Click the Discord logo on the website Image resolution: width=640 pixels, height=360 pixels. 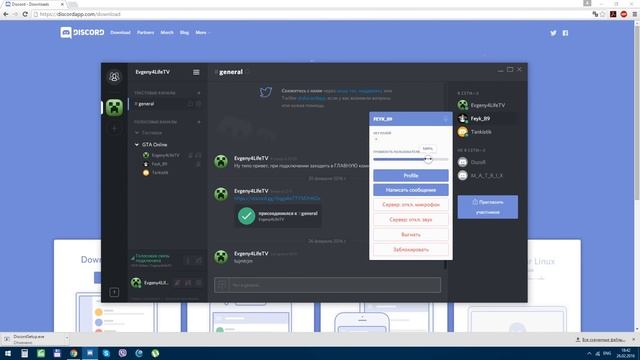click(82, 33)
